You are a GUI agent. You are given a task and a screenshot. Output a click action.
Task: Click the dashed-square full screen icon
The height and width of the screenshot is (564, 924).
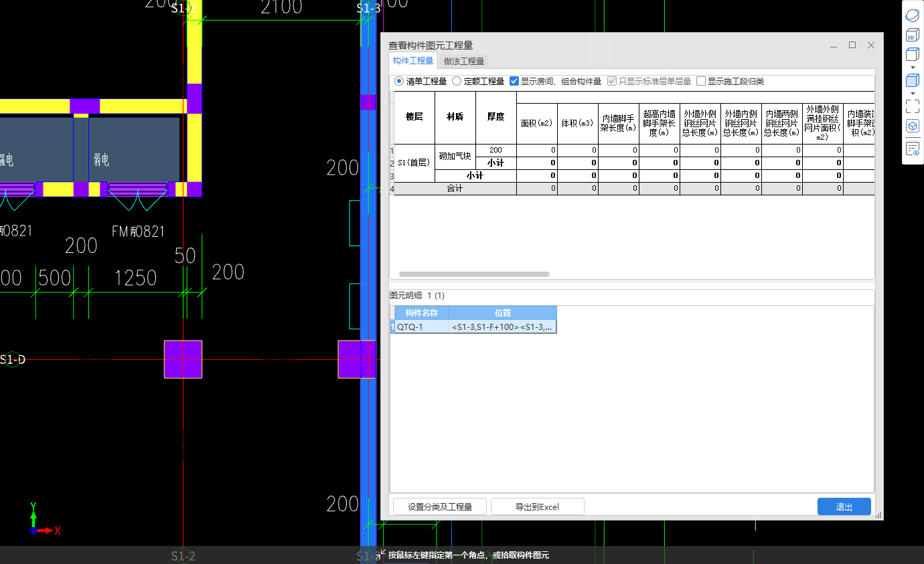click(x=912, y=106)
